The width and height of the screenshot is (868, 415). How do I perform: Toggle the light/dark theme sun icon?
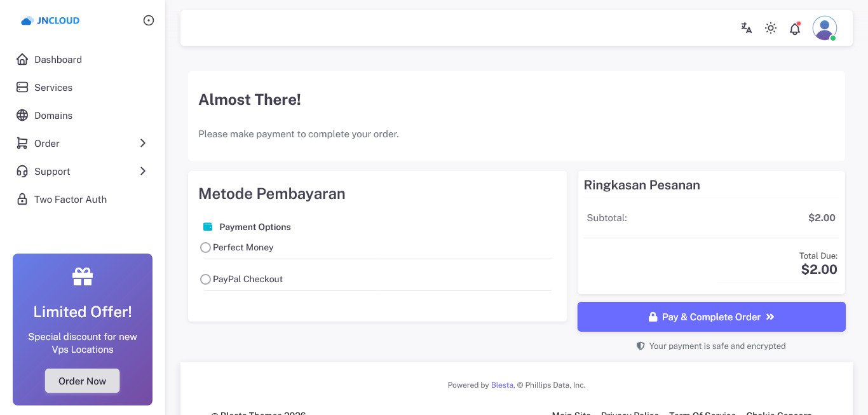pos(771,28)
